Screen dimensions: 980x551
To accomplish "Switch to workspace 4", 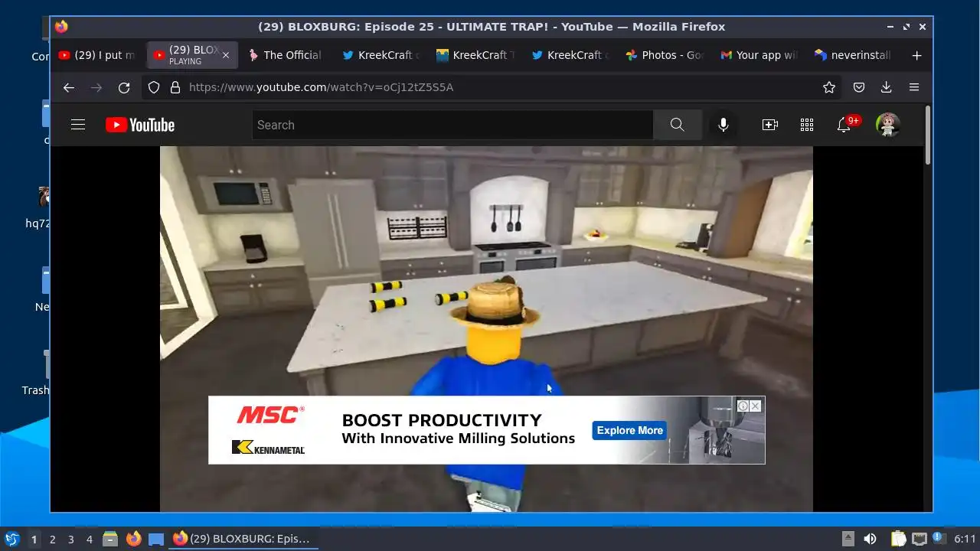I will point(90,540).
